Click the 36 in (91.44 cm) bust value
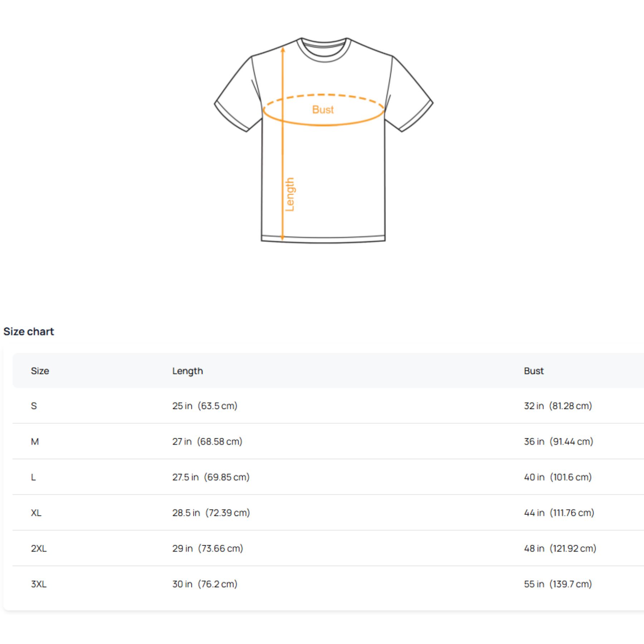The width and height of the screenshot is (644, 644). coord(558,441)
